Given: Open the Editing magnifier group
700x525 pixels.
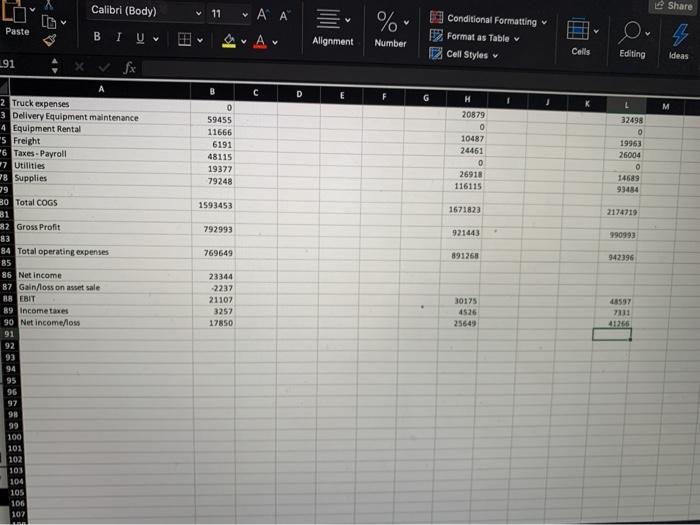Looking at the screenshot, I should pos(632,39).
